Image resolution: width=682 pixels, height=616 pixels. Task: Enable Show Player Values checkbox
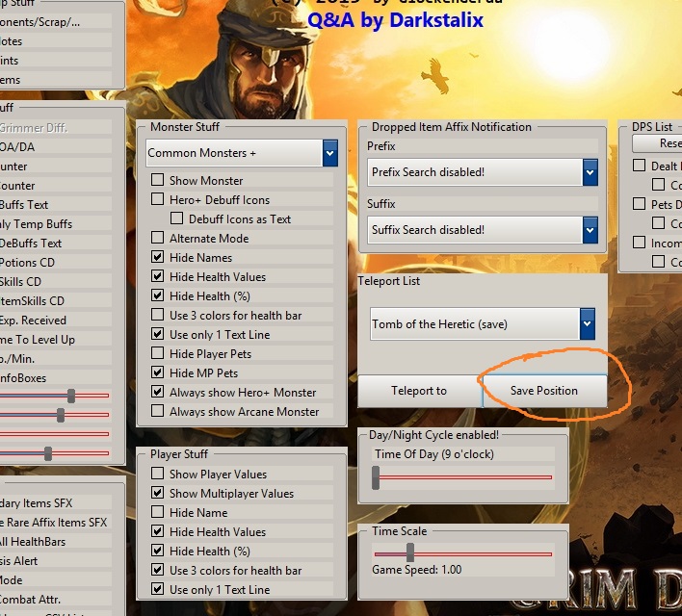[x=157, y=473]
